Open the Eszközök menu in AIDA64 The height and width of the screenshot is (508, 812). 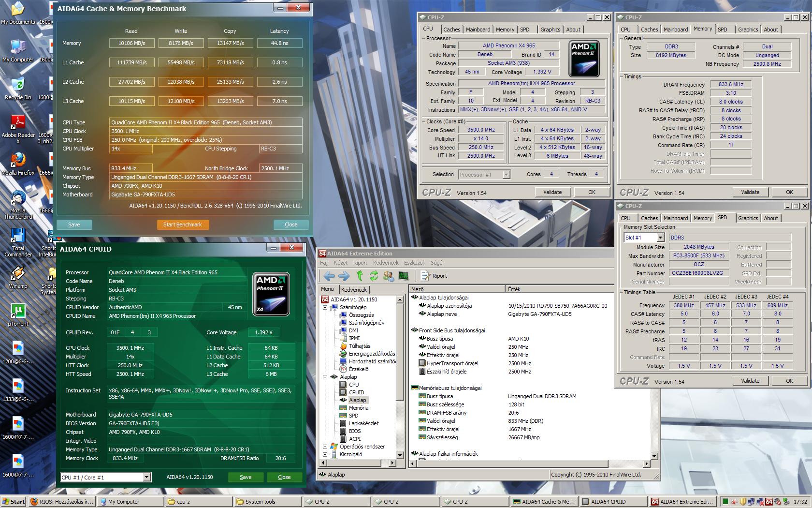tap(415, 263)
